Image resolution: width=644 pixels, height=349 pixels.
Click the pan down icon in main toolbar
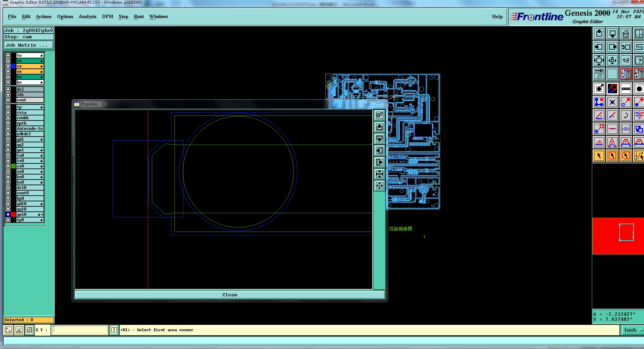612,34
